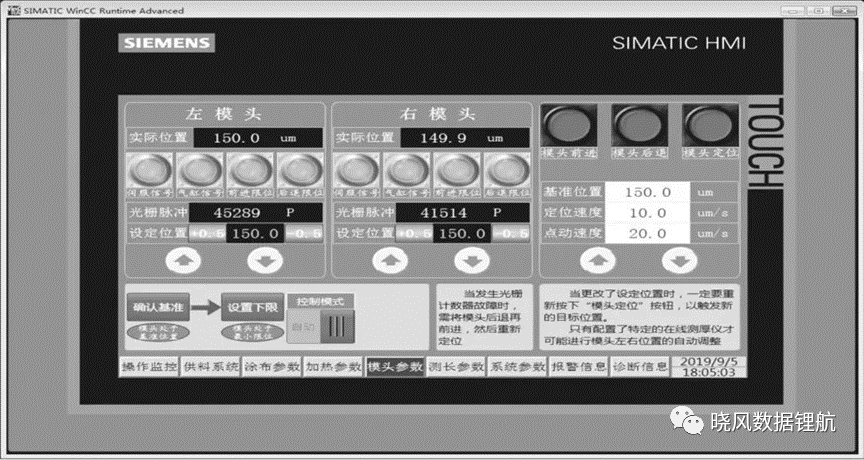864x460 pixels.
Task: Click down arrow below 点动速度 panel
Action: pos(679,260)
